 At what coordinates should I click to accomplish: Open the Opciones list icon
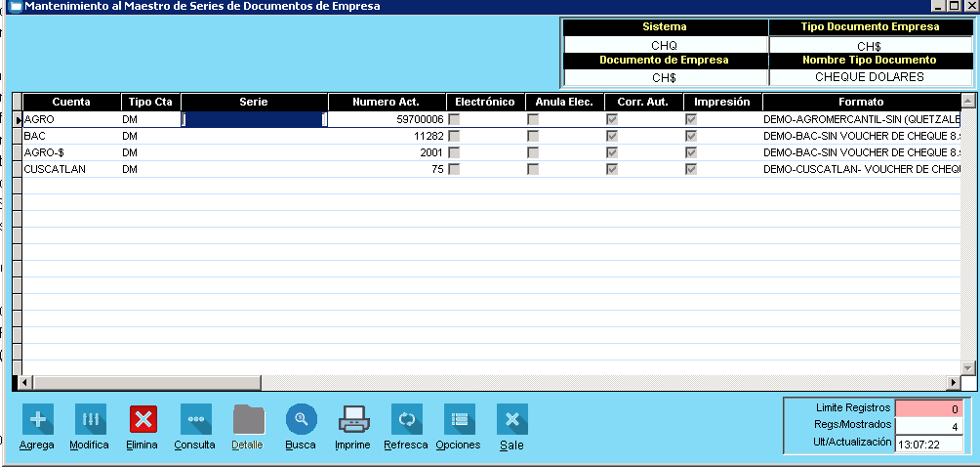(x=459, y=419)
